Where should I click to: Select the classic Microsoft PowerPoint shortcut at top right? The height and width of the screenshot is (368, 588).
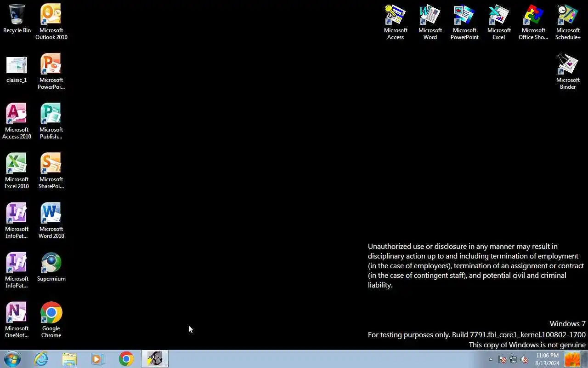pos(464,22)
